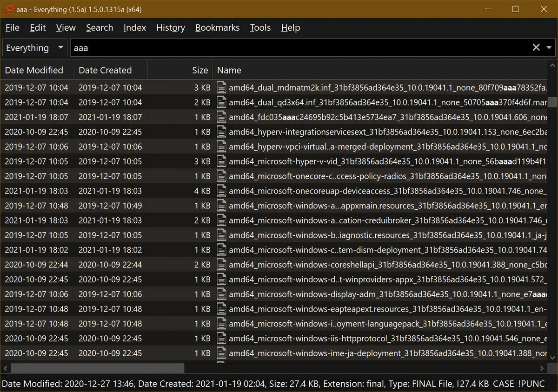Image resolution: width=558 pixels, height=392 pixels.
Task: Select file name amd64_microsoft-windows-iis-httpprotocol
Action: coord(388,339)
